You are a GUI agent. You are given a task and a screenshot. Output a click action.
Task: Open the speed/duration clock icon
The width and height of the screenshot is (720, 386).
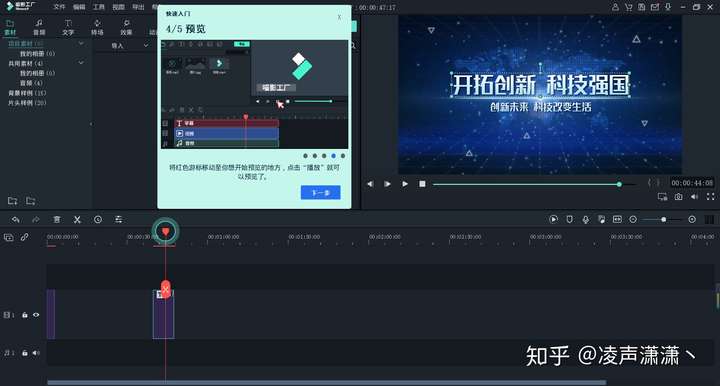click(98, 219)
